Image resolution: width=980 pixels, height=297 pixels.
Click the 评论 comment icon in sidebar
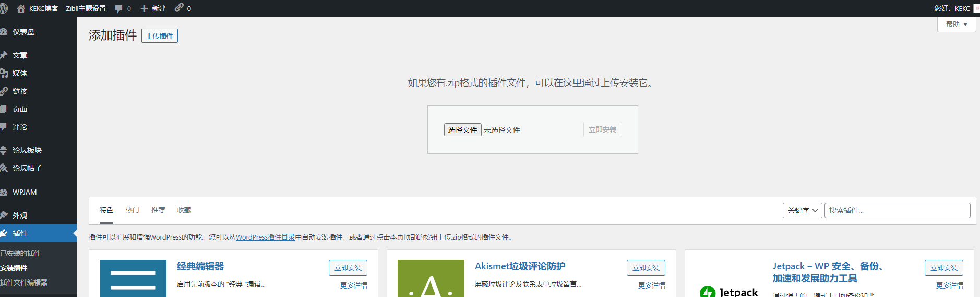point(3,127)
